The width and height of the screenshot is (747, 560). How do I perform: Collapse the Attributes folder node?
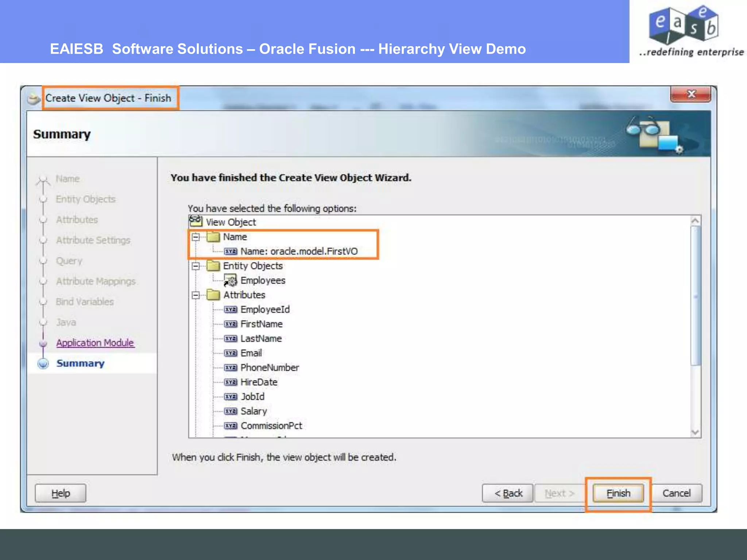(196, 295)
